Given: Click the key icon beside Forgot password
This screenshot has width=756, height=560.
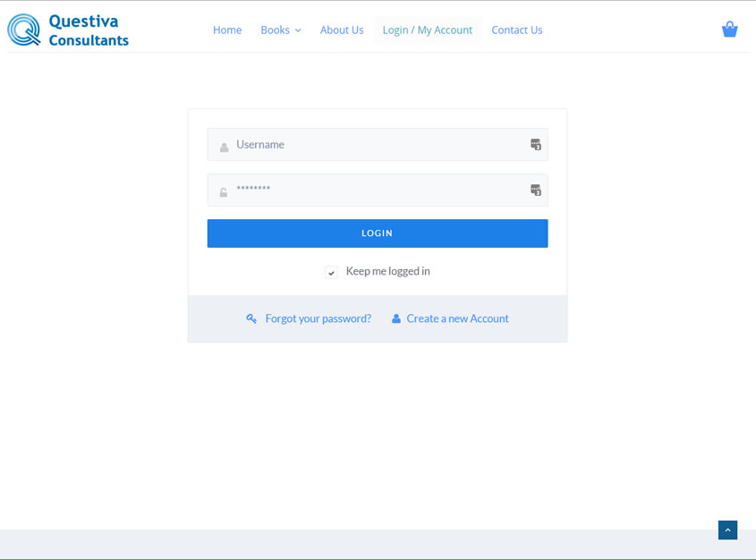Looking at the screenshot, I should tap(251, 318).
